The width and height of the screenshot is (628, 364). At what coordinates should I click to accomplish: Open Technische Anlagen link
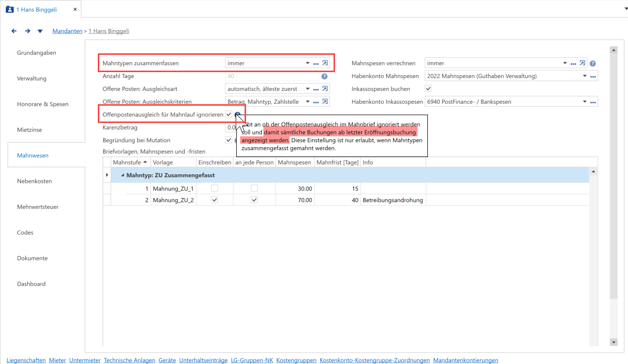click(129, 361)
